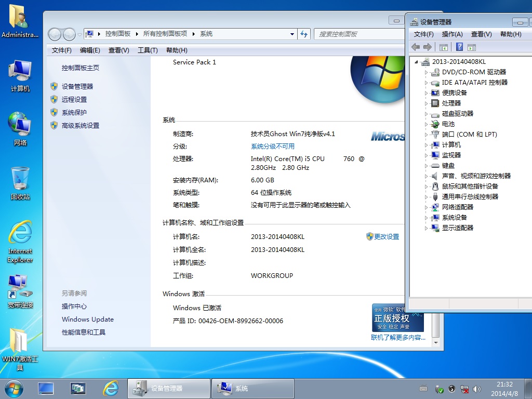The width and height of the screenshot is (532, 399).
Task: Click 联机了解更多内容 link
Action: point(398,337)
